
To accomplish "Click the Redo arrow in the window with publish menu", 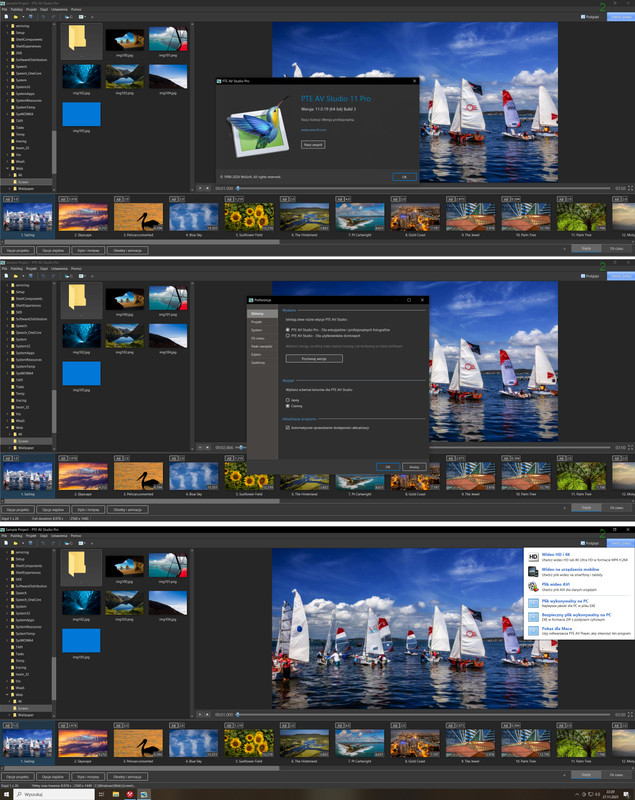I will [52, 543].
